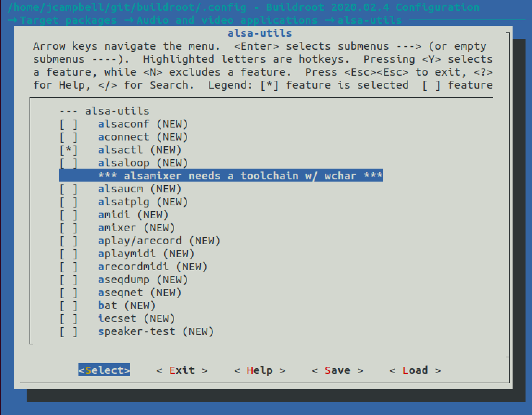Tick the speaker-test checkbox
Image resolution: width=532 pixels, height=415 pixels.
pyautogui.click(x=68, y=332)
